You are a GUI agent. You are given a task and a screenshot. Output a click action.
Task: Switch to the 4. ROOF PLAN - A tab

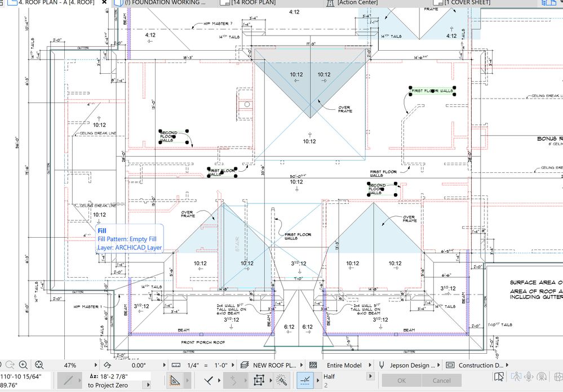tap(56, 2)
